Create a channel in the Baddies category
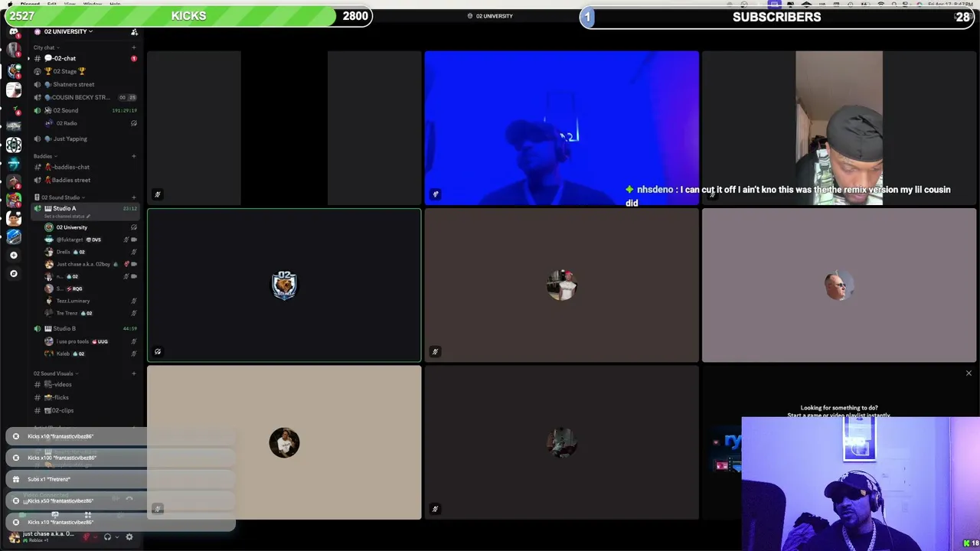The image size is (980, 551). click(x=133, y=156)
